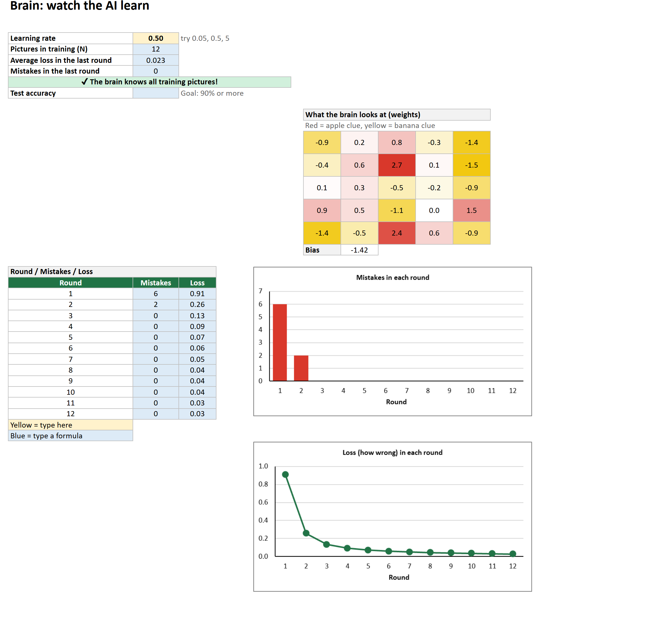Click the green Loss column header

coord(197,283)
